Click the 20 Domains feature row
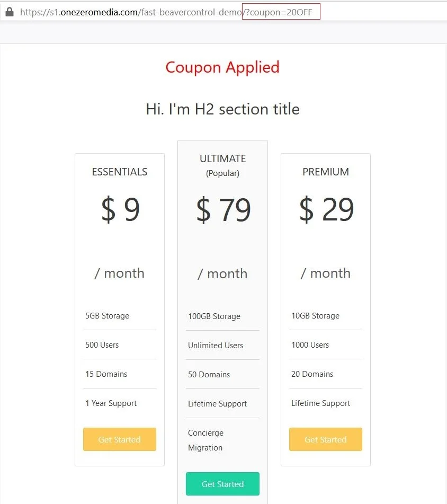447x504 pixels. pyautogui.click(x=312, y=374)
